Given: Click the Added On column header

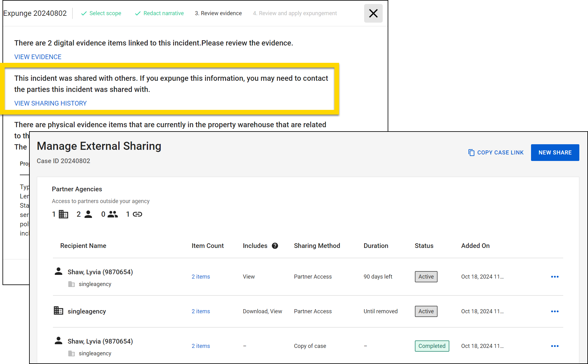Looking at the screenshot, I should (x=475, y=246).
